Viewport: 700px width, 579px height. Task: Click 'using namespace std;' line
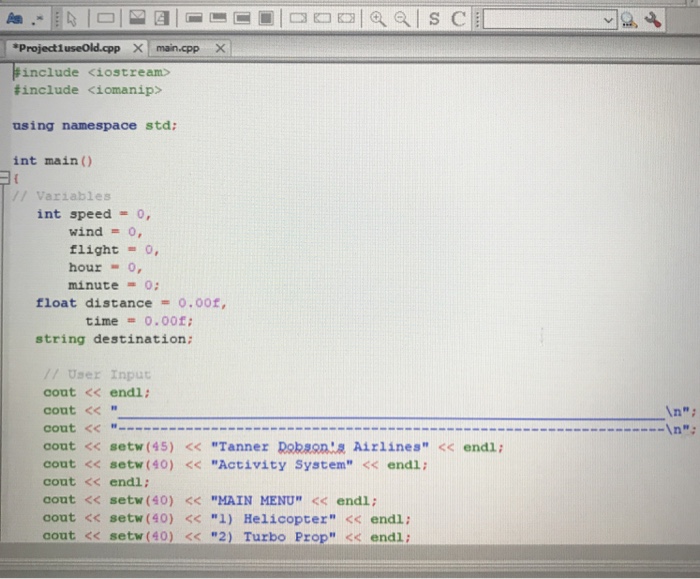pyautogui.click(x=95, y=125)
